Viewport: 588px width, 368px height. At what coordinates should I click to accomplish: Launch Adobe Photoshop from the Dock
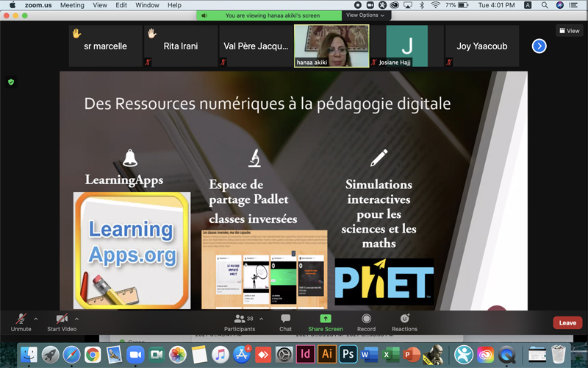pos(348,354)
